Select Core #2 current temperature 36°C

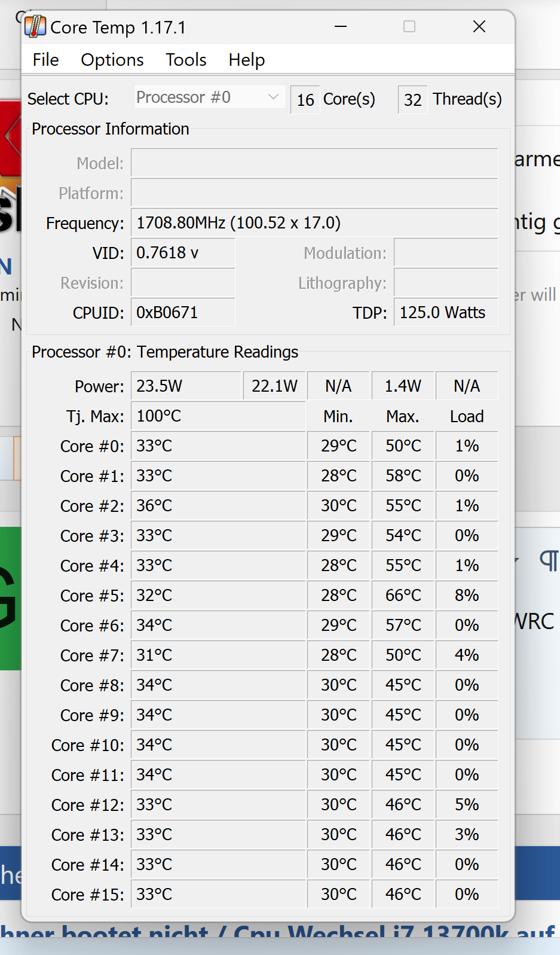coord(218,506)
